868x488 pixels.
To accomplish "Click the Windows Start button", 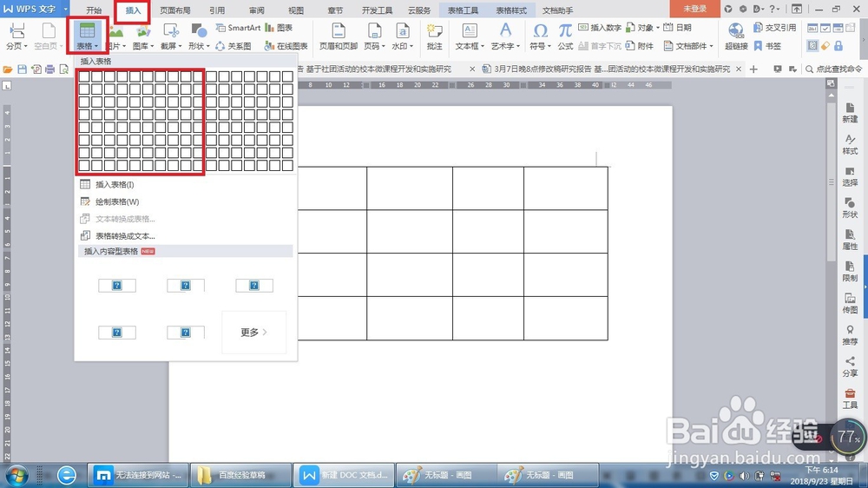I will 16,475.
